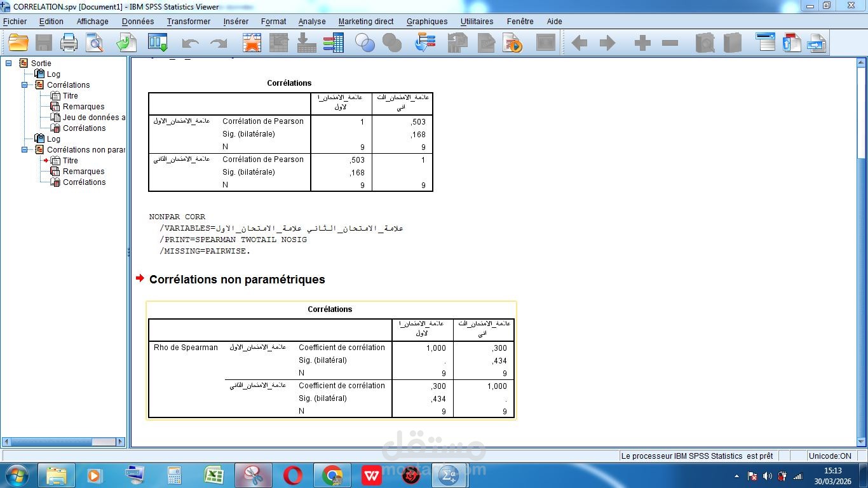Click the Promote left-arrow outline icon

[579, 43]
